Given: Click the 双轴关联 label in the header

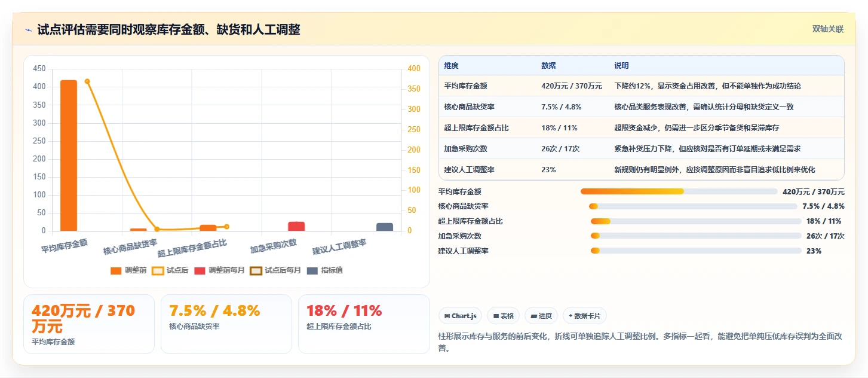Looking at the screenshot, I should pos(827,29).
